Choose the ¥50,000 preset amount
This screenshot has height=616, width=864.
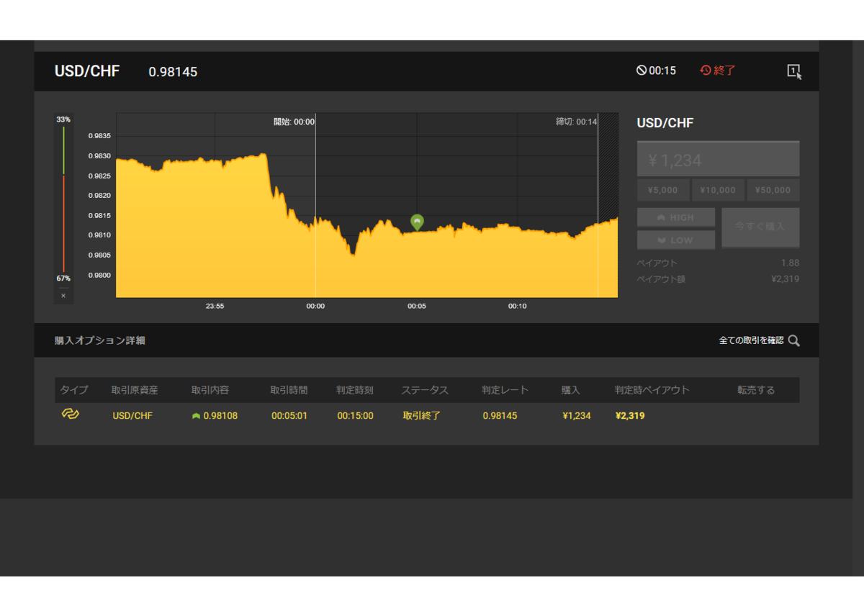tap(773, 190)
